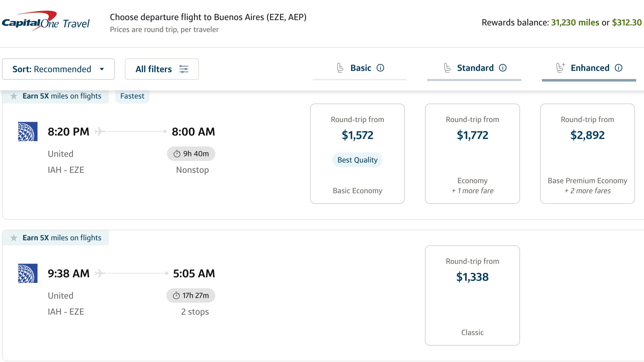This screenshot has height=362, width=644.
Task: Click the filters slider icon on All filters
Action: (185, 69)
